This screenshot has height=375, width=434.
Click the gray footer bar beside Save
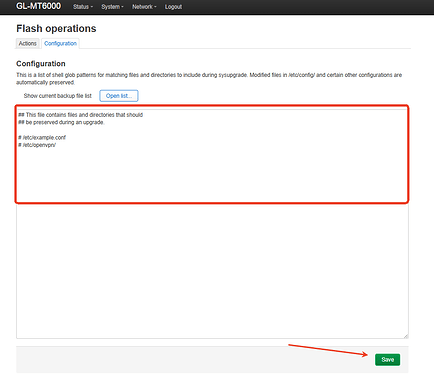coord(193,359)
